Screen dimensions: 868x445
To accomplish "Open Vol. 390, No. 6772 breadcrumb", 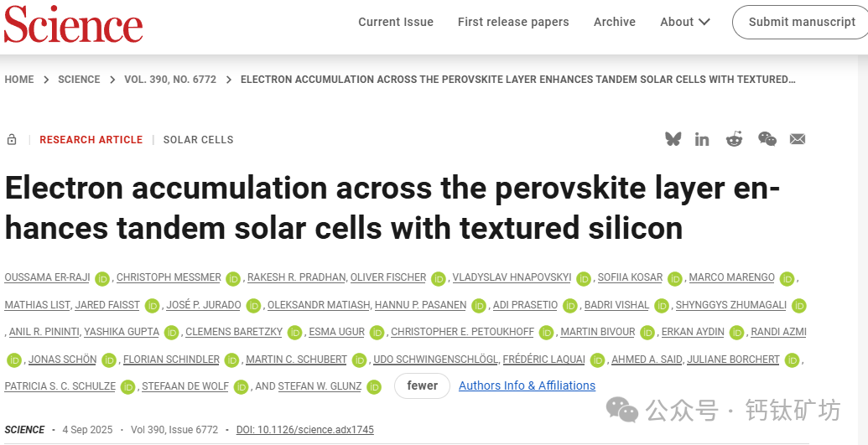I will (170, 80).
